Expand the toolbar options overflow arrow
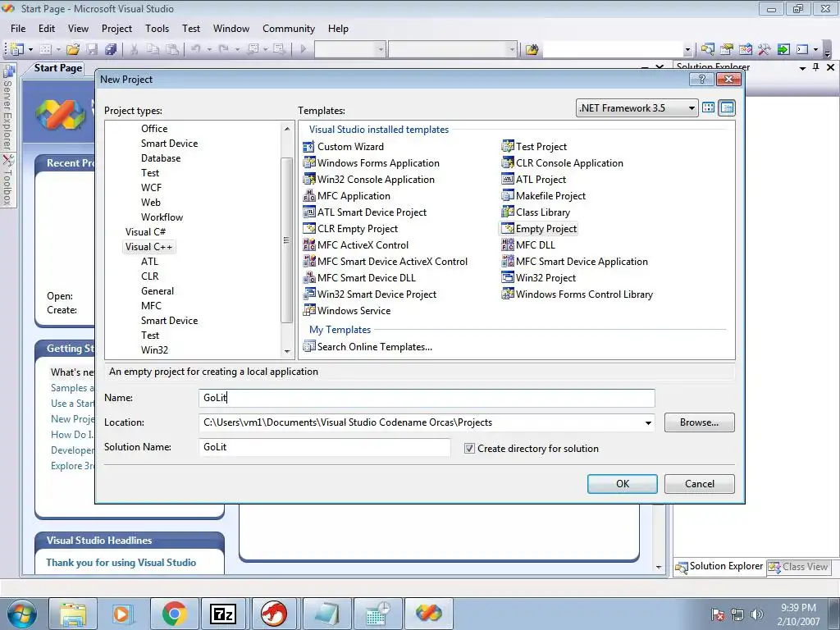 (x=827, y=53)
